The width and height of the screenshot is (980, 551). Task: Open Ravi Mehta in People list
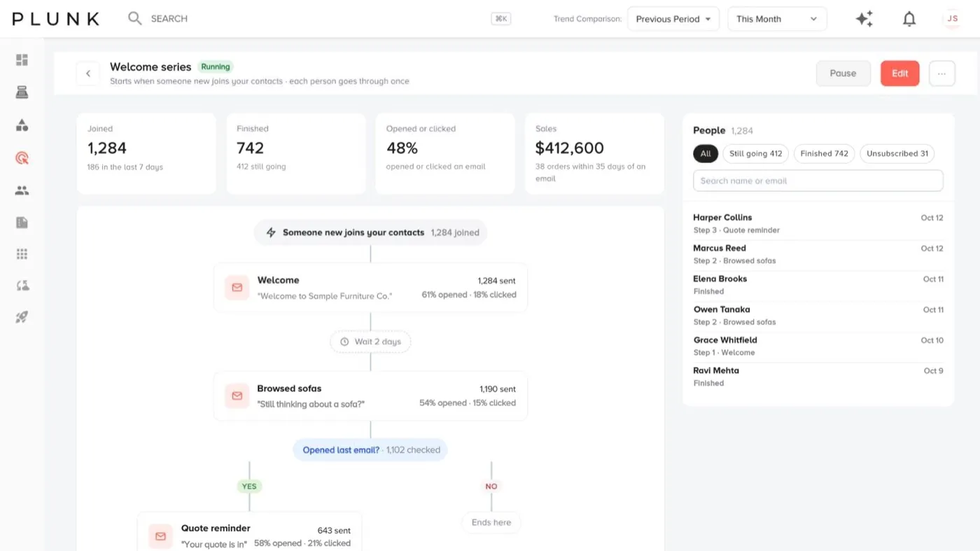[x=818, y=377]
